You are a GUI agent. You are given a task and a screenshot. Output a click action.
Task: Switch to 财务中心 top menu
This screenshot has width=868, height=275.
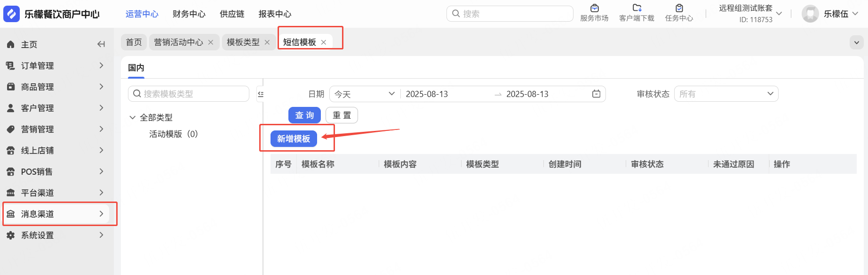pyautogui.click(x=189, y=14)
